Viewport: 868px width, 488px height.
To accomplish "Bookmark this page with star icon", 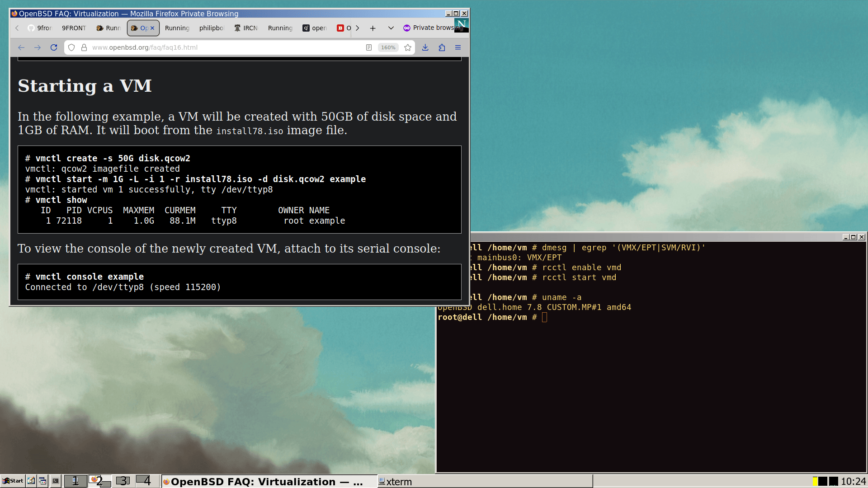I will pos(408,47).
